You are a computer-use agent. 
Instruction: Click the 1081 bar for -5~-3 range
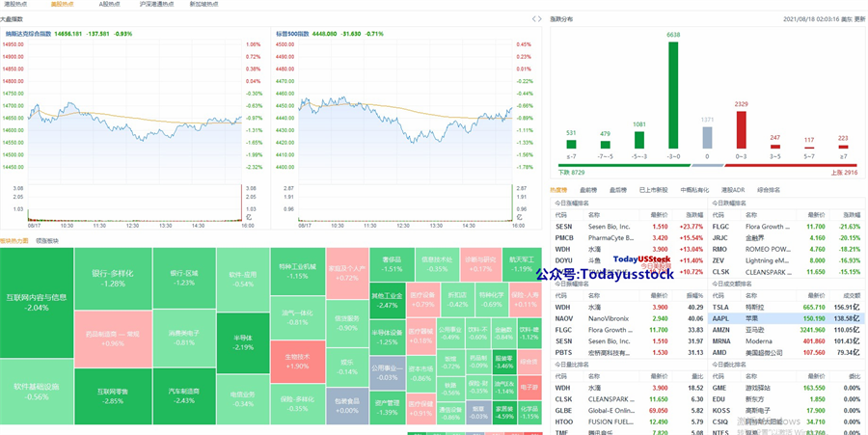pyautogui.click(x=639, y=140)
